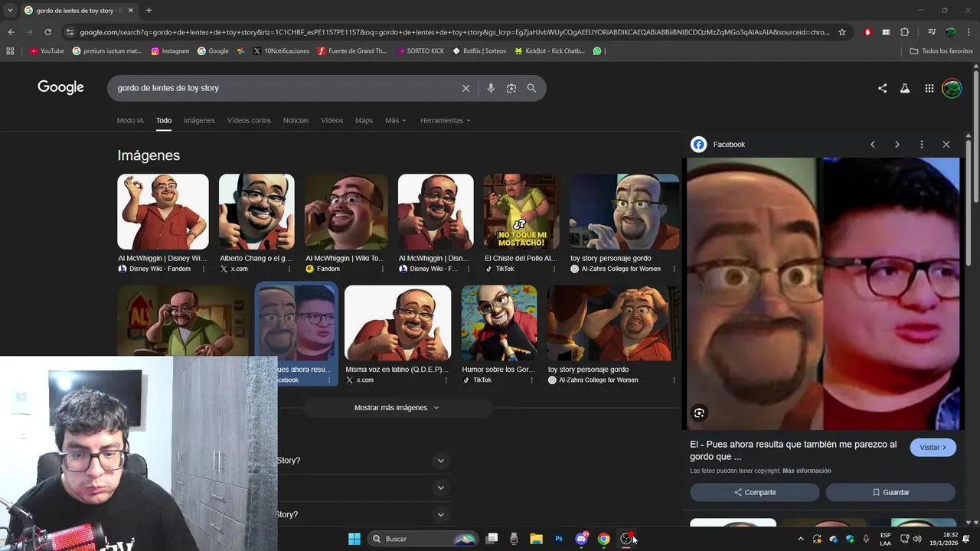
Task: Share the search results page
Action: (882, 88)
